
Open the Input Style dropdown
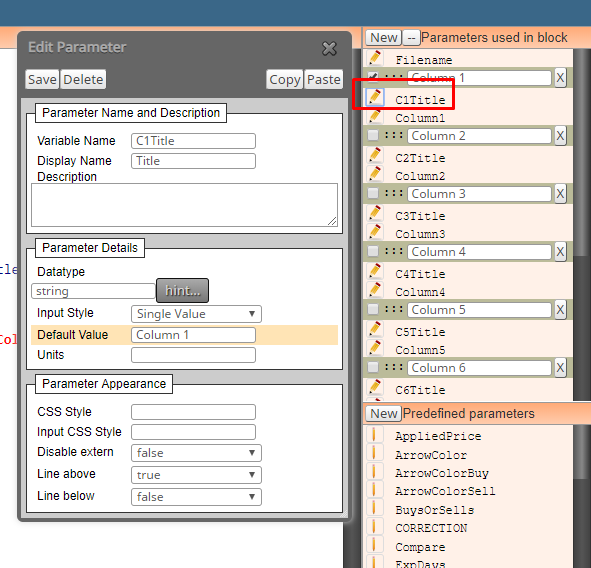[196, 314]
